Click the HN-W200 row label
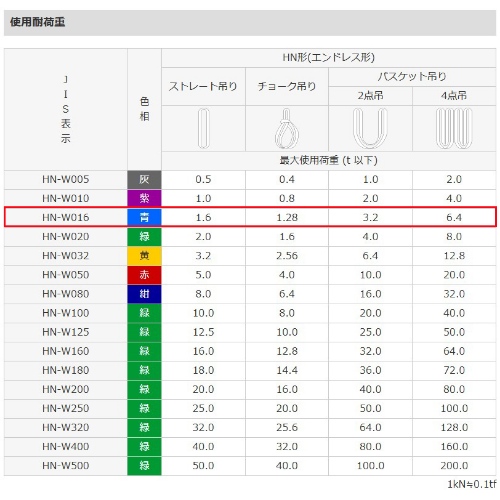 [x=66, y=389]
